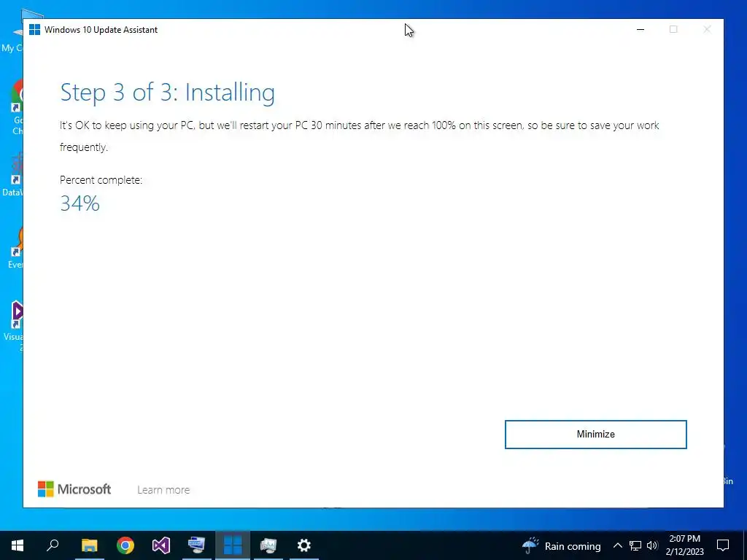Select the Google Chrome desktop shortcut
The height and width of the screenshot is (560, 747).
[18, 107]
